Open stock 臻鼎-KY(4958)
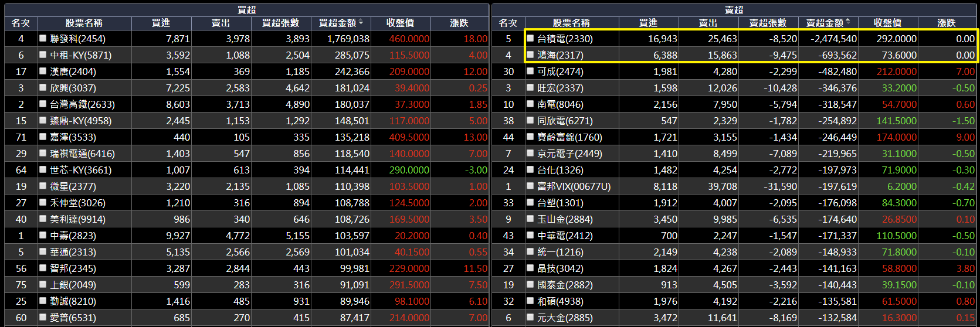980x327 pixels. (x=80, y=121)
